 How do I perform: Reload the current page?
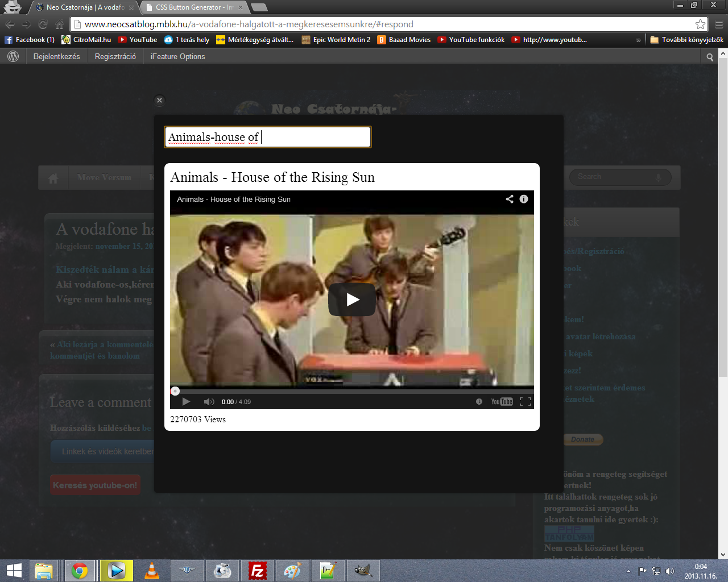click(x=43, y=24)
